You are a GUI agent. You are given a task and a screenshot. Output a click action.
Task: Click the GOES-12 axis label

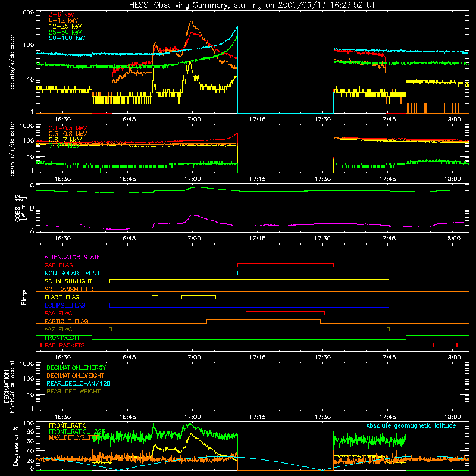click(21, 208)
